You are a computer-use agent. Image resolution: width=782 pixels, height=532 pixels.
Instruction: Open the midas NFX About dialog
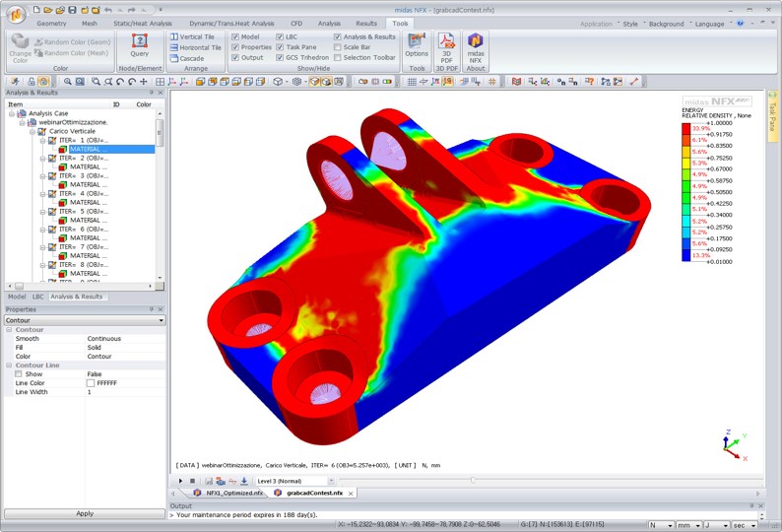[x=476, y=48]
